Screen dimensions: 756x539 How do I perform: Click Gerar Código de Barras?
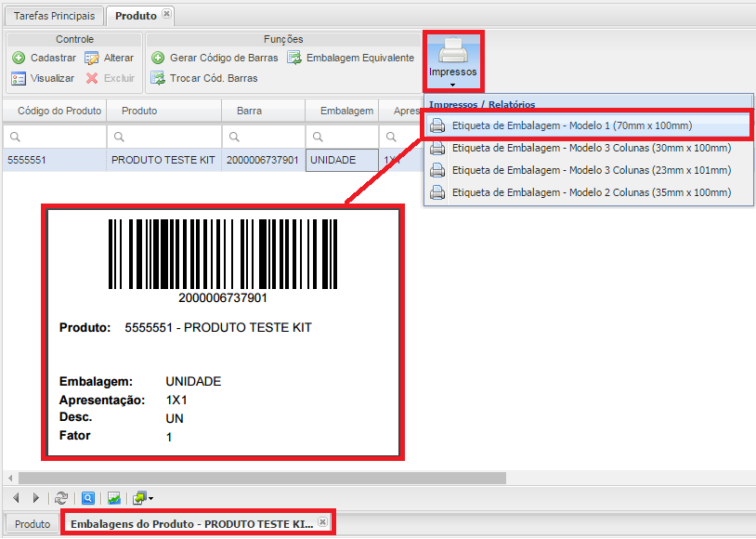(x=215, y=58)
